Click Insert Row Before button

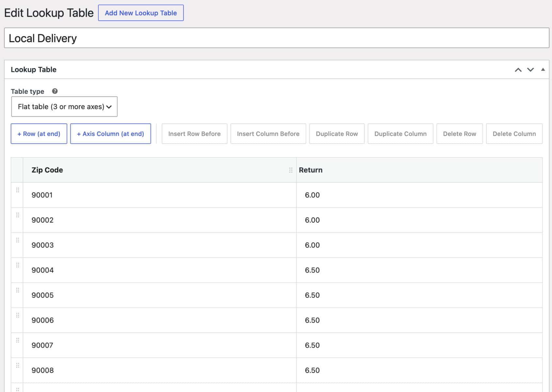point(194,134)
